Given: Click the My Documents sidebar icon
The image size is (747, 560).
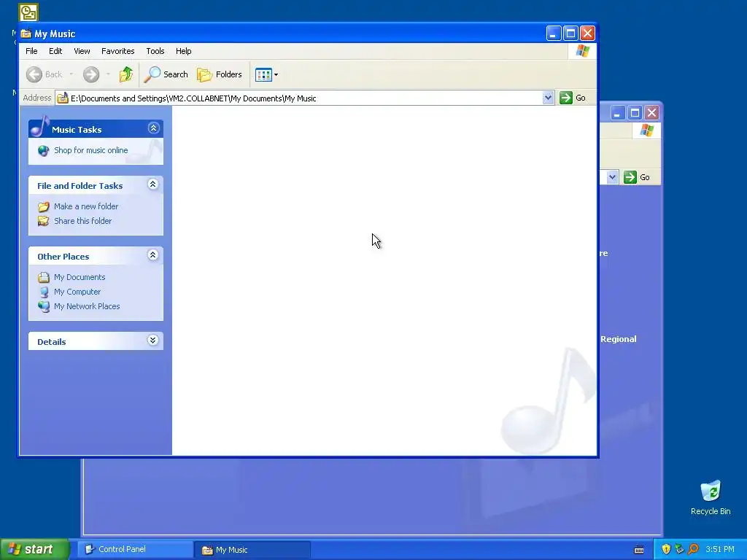Looking at the screenshot, I should [43, 277].
